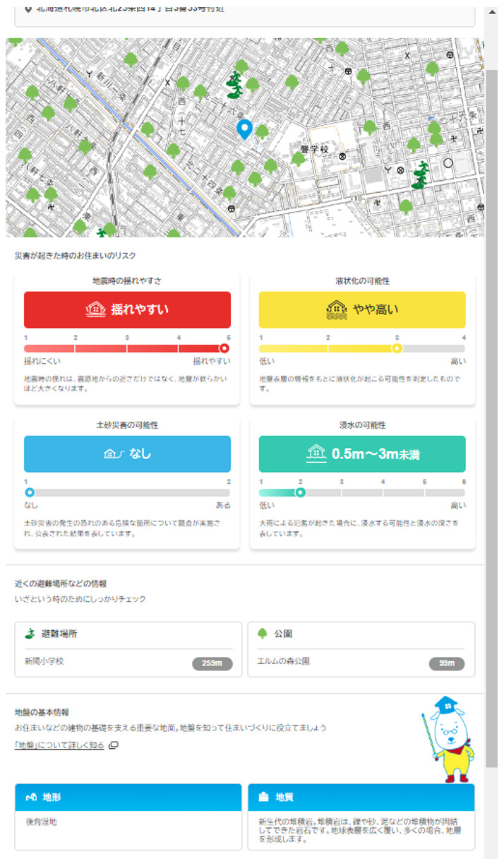Click the landslide scale marker at なし

[x=30, y=492]
